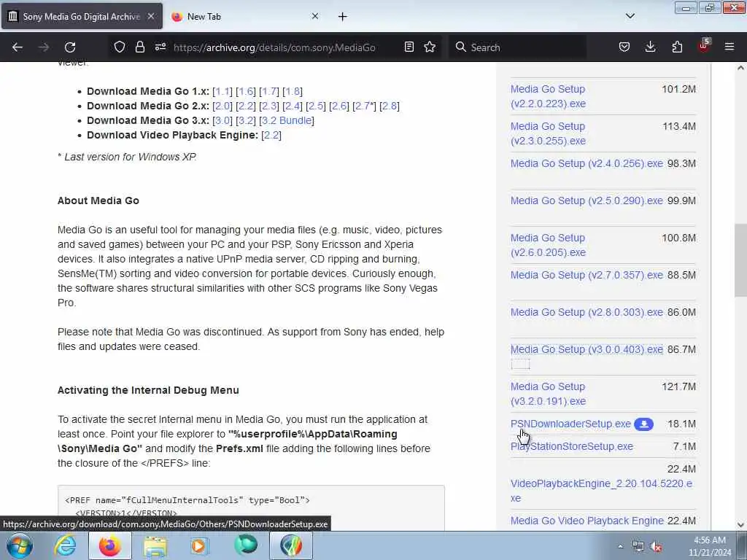Click the address bar URL field
The image size is (747, 560).
pyautogui.click(x=274, y=47)
